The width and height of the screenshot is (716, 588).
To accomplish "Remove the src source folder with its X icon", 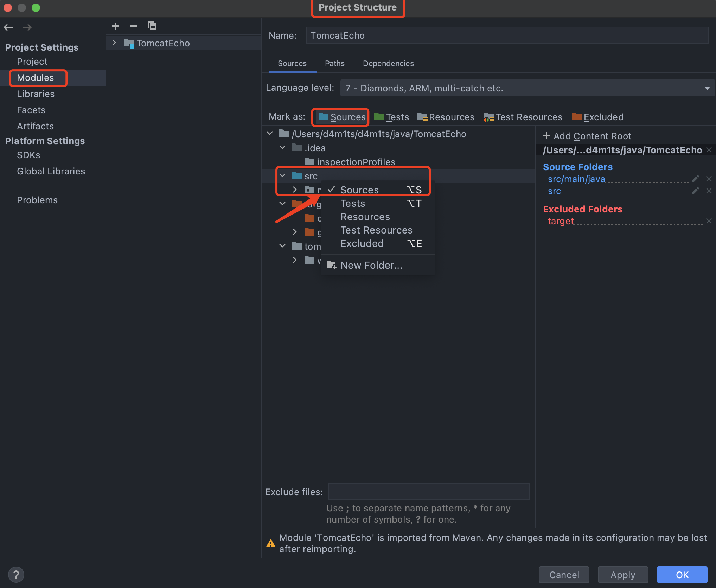I will coord(709,191).
